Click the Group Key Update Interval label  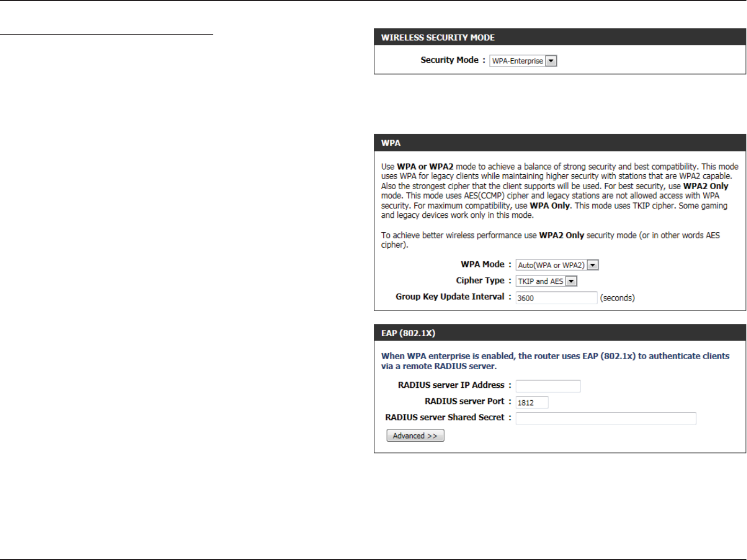click(x=453, y=297)
